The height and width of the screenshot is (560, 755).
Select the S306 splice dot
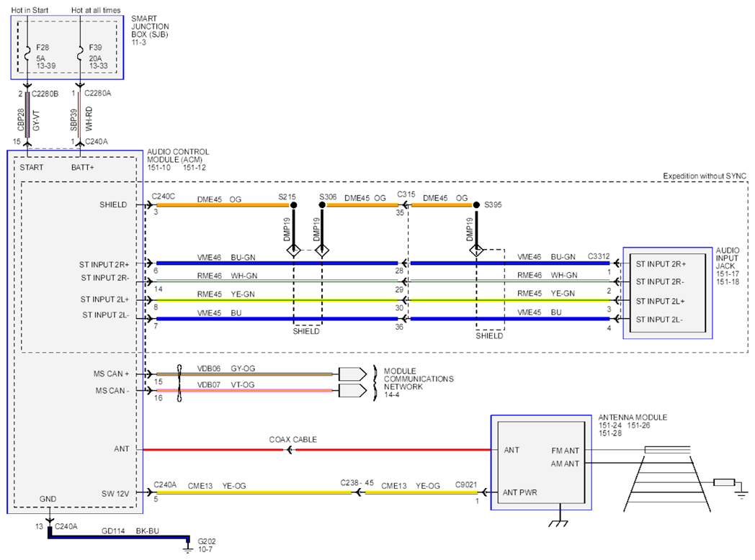pos(322,205)
